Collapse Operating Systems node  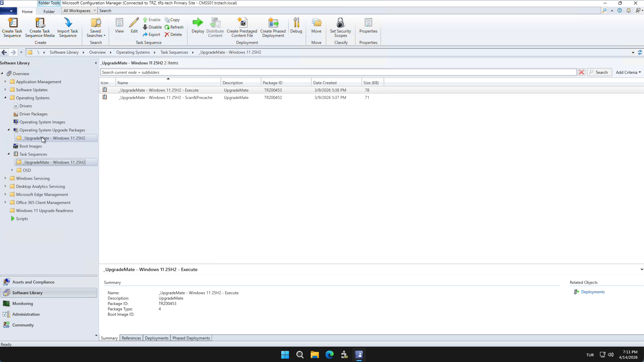5,98
